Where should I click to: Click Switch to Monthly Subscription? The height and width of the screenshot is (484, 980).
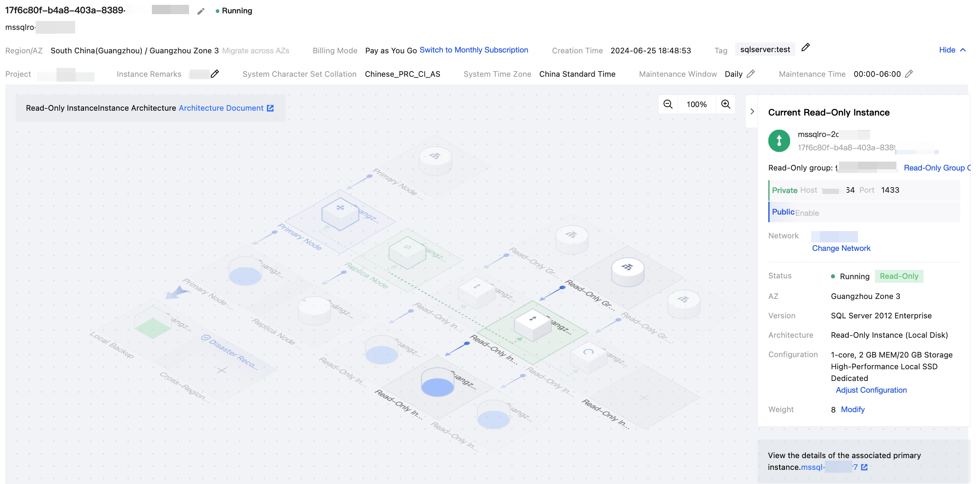coord(473,50)
